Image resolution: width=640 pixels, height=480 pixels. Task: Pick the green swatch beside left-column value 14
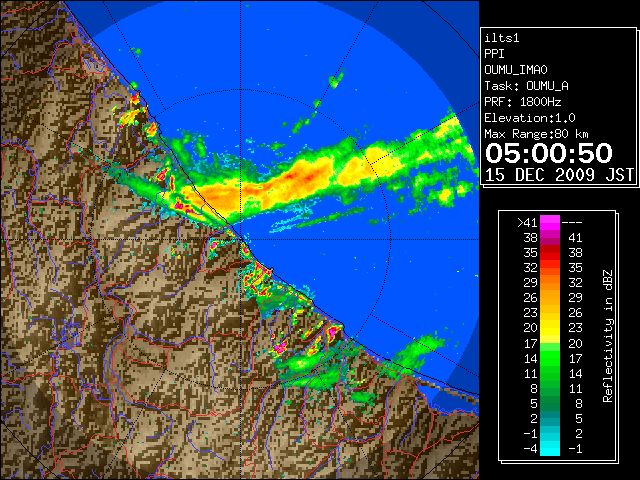click(x=550, y=358)
